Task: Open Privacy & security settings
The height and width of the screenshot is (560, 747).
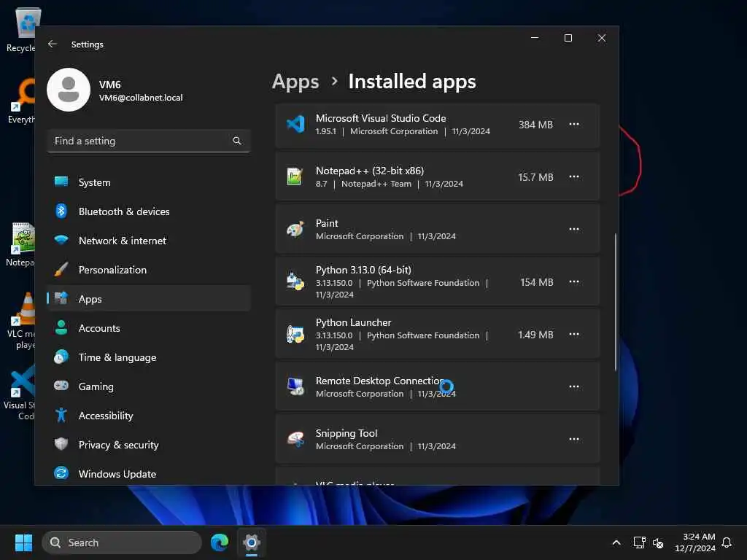Action: click(x=149, y=444)
